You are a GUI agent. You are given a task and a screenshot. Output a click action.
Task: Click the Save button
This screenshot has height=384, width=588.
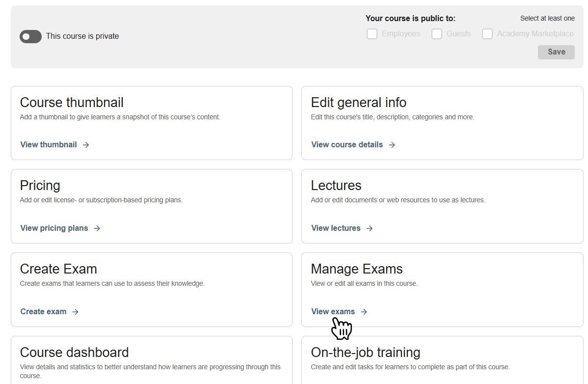point(556,52)
